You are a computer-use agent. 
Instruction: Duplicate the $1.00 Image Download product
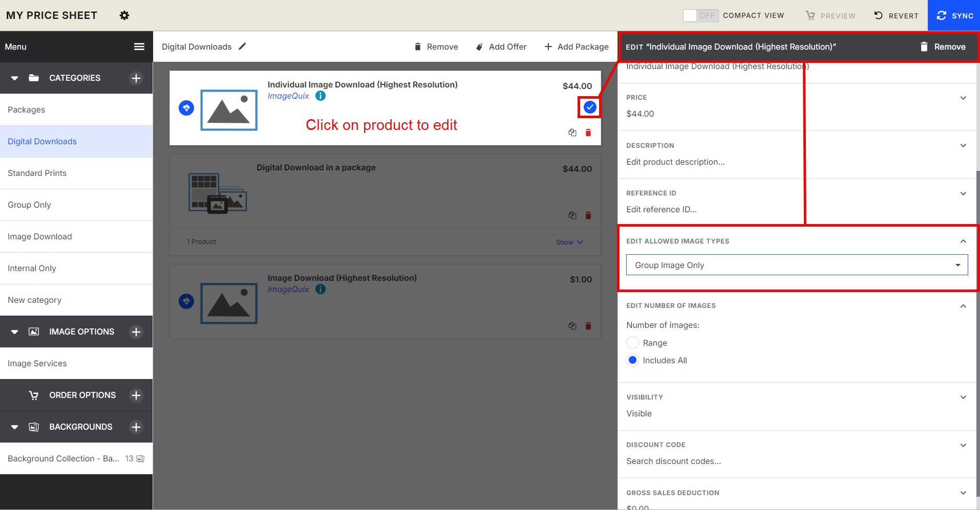point(572,326)
